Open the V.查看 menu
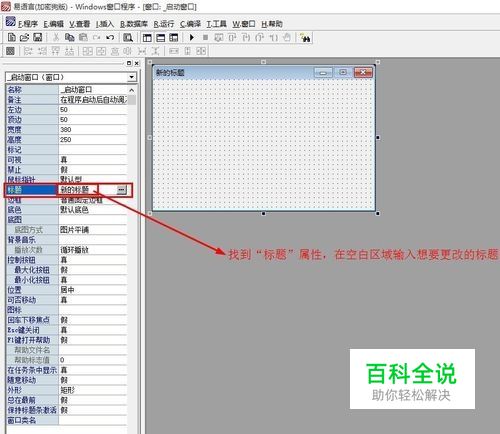The image size is (500, 434). (80, 24)
